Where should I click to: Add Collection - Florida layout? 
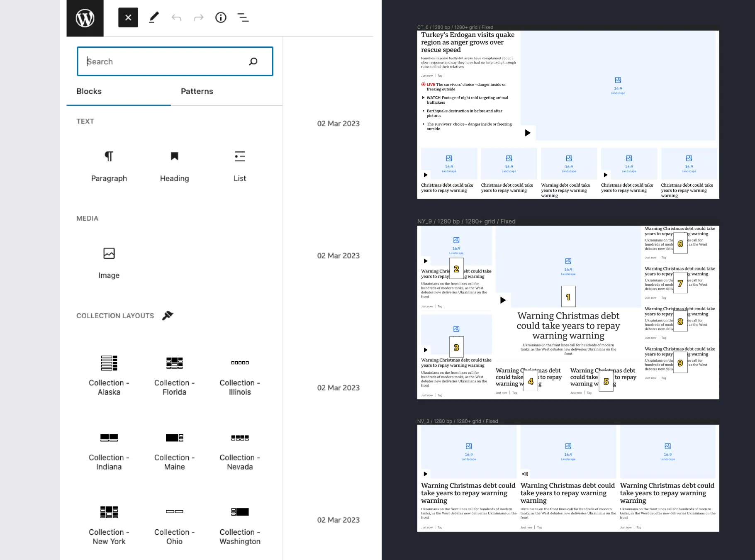click(175, 375)
